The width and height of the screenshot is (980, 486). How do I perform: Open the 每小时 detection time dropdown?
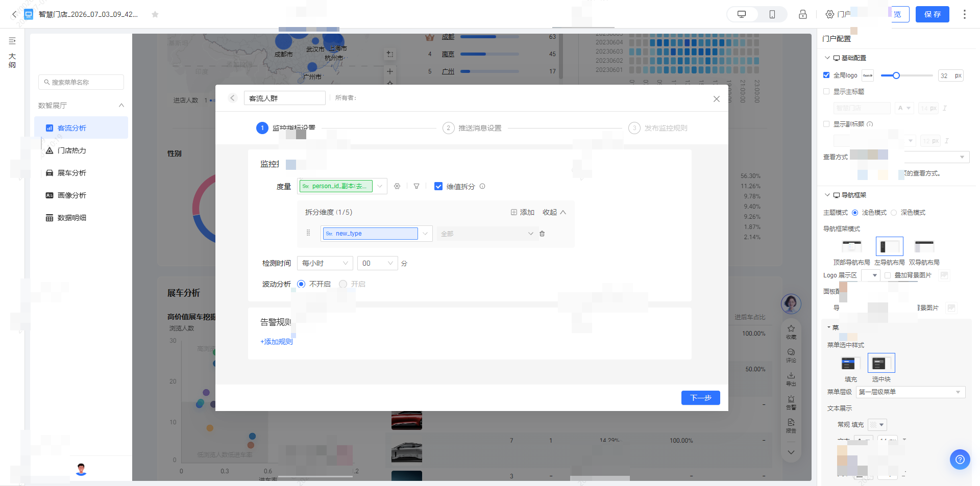[325, 263]
